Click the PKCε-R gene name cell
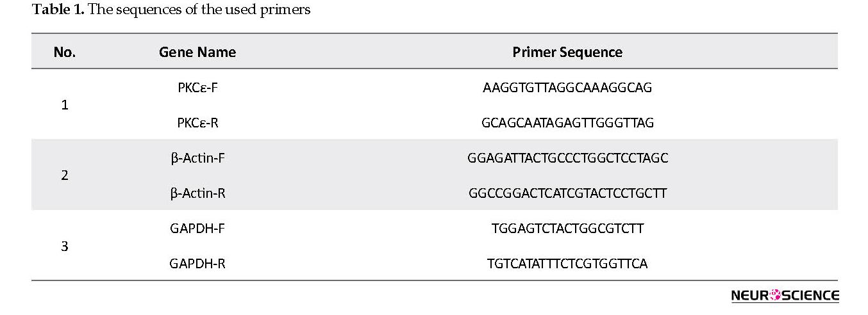The width and height of the screenshot is (868, 315). [197, 123]
